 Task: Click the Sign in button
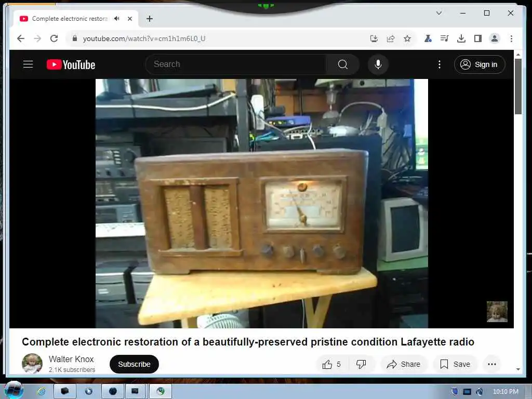pos(480,64)
